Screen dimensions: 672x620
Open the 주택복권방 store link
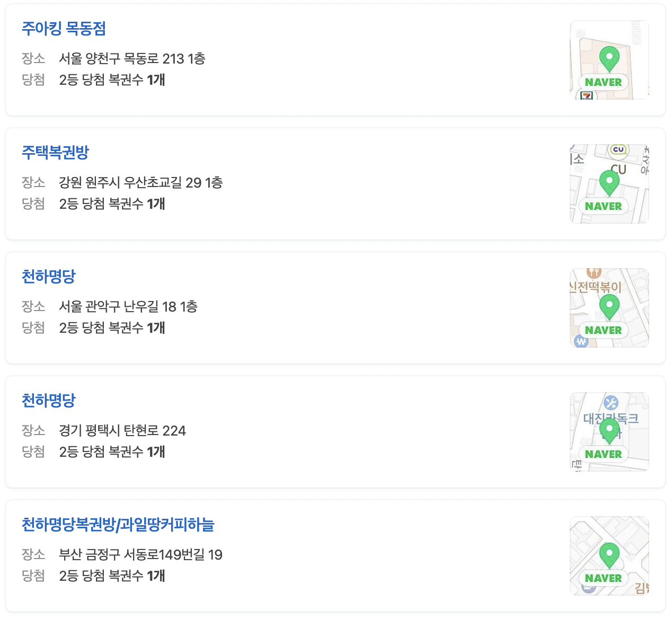pyautogui.click(x=55, y=153)
